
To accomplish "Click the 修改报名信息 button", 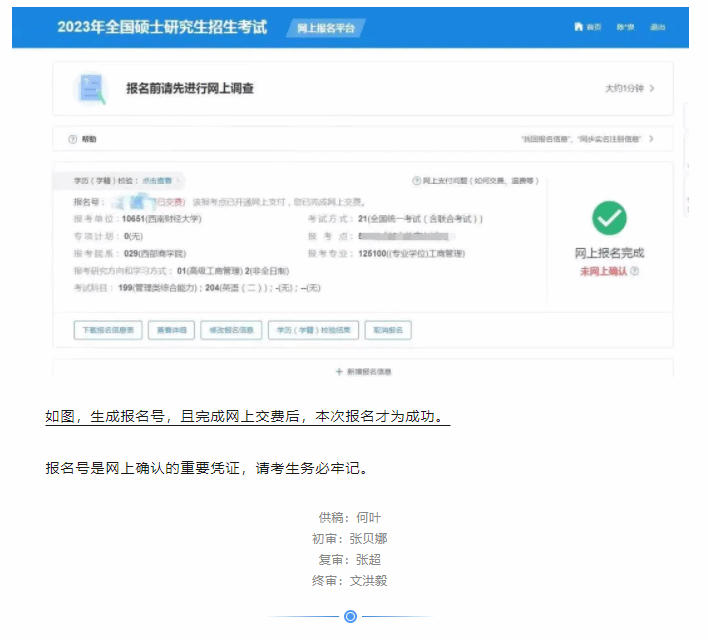I will click(x=231, y=330).
